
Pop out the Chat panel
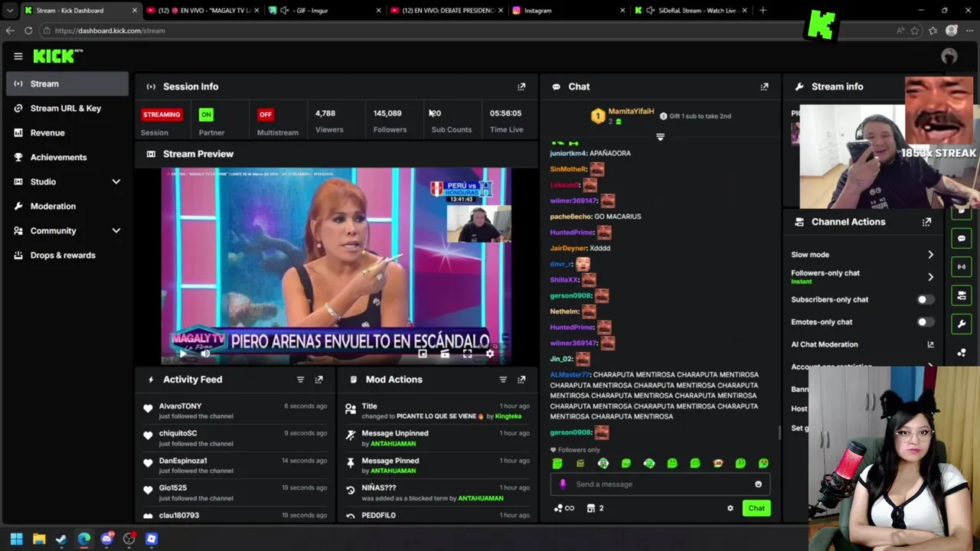tap(764, 86)
